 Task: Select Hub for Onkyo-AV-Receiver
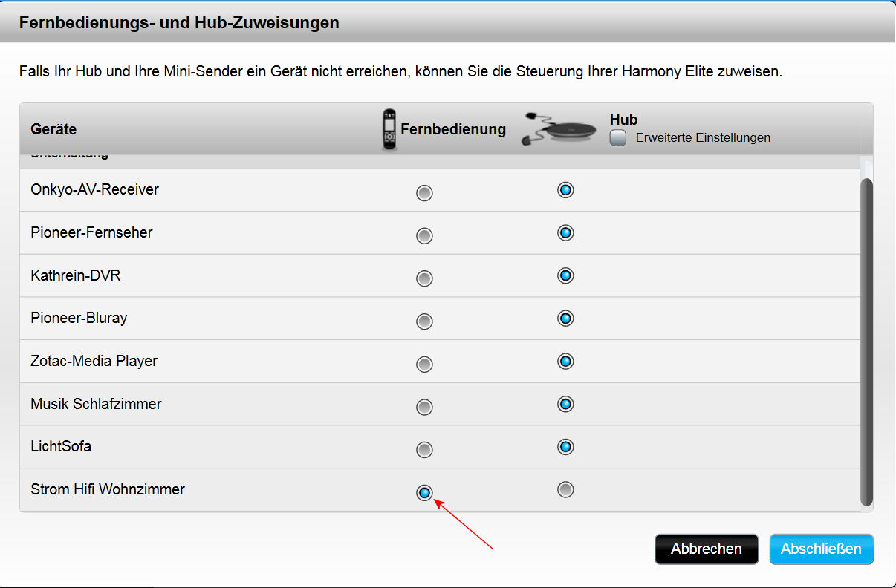[565, 190]
